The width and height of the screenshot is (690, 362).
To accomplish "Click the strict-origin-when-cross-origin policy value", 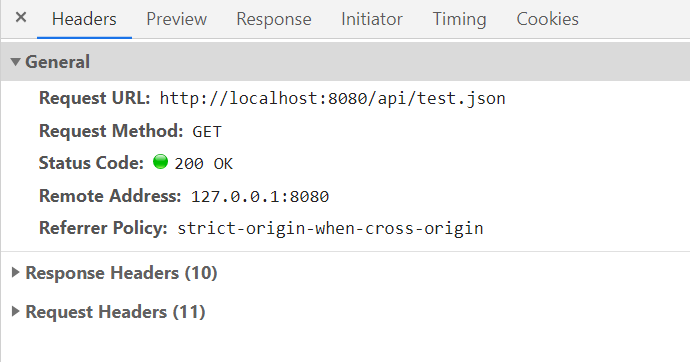I will pos(330,229).
